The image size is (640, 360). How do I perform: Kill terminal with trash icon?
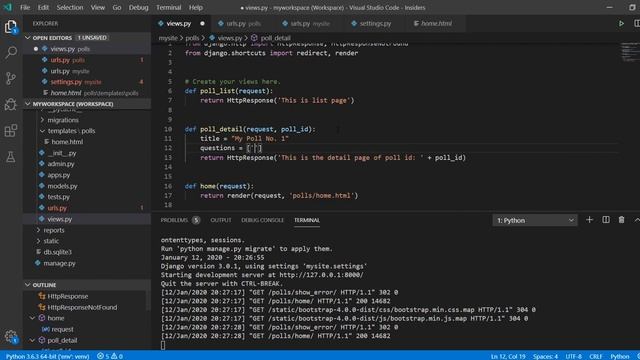tap(621, 220)
